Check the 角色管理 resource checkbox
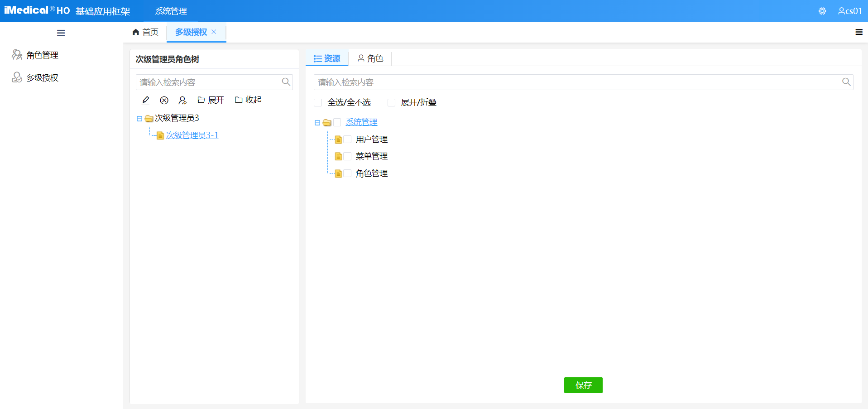This screenshot has height=409, width=868. pyautogui.click(x=347, y=173)
